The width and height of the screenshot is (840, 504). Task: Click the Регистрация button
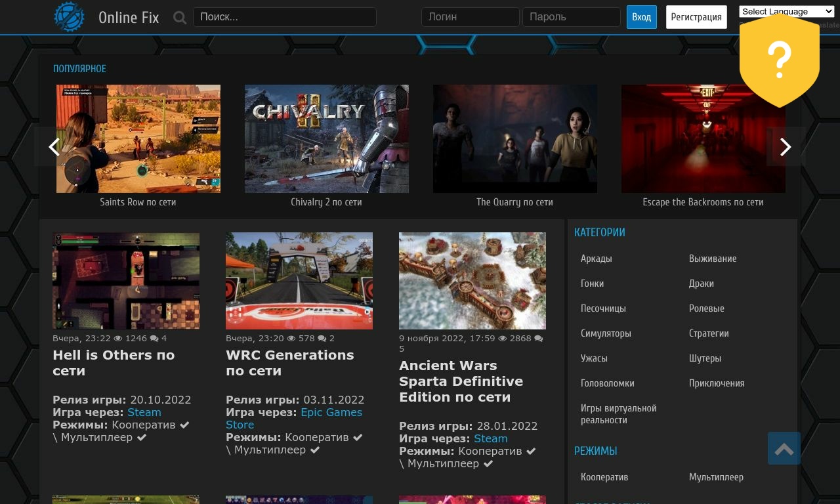pos(697,17)
